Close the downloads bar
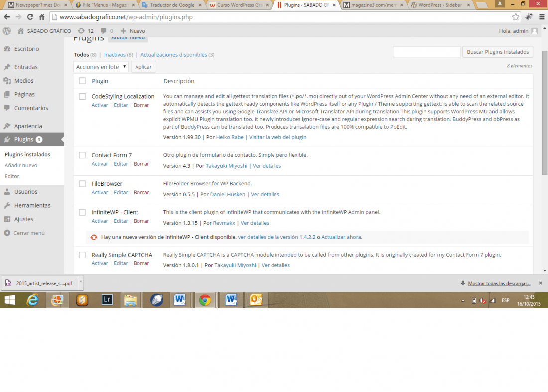This screenshot has width=548, height=392. tap(541, 283)
